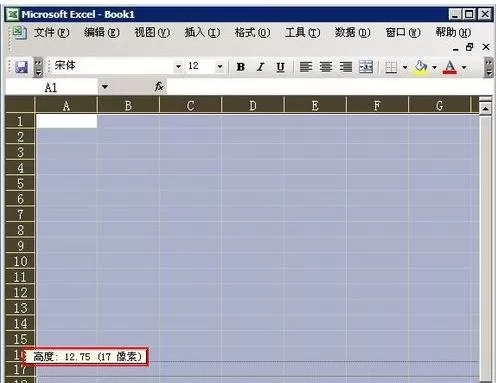The width and height of the screenshot is (496, 383).
Task: Close the workbook document window
Action: tap(486, 47)
